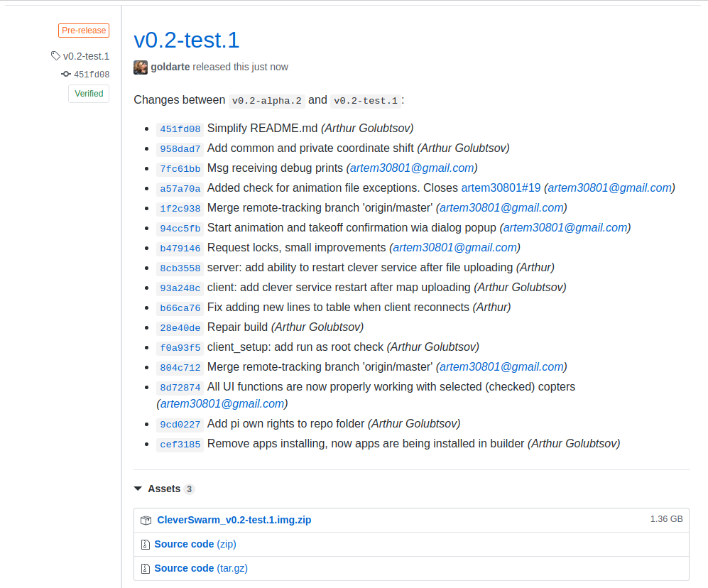Click the Verified badge
Screen dimensions: 708x588
[x=89, y=94]
